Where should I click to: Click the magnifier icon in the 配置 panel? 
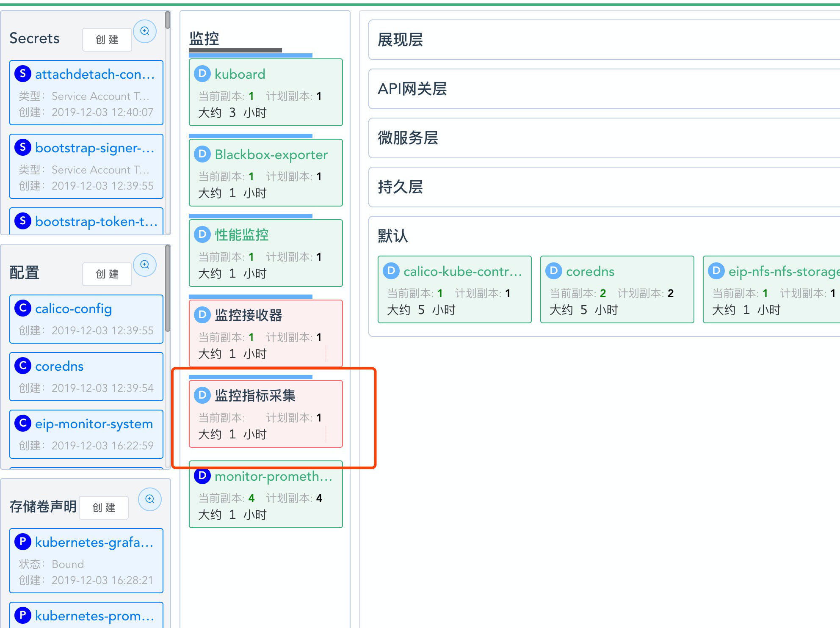click(x=145, y=265)
